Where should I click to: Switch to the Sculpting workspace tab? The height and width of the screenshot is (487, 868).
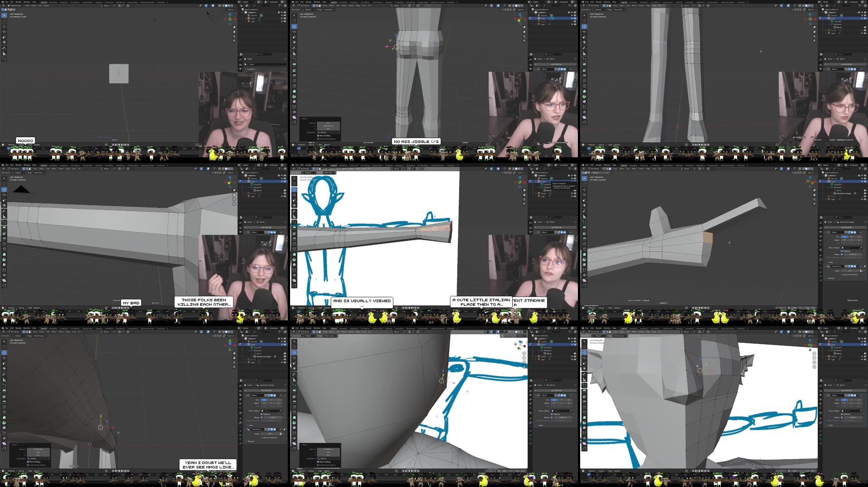point(64,2)
